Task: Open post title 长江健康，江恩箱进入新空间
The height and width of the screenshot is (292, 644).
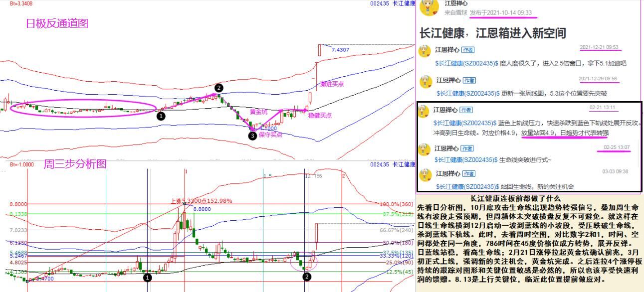Action: coord(493,33)
